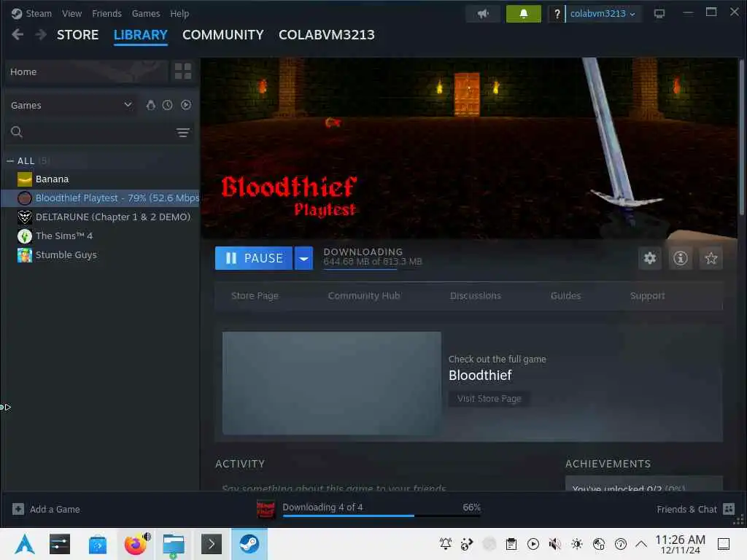This screenshot has width=747, height=560.
Task: Open file manager in the taskbar
Action: (x=174, y=544)
